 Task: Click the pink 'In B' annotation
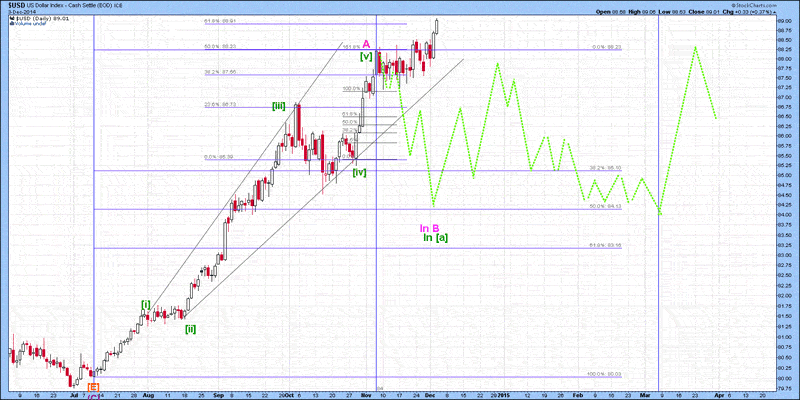(x=429, y=227)
